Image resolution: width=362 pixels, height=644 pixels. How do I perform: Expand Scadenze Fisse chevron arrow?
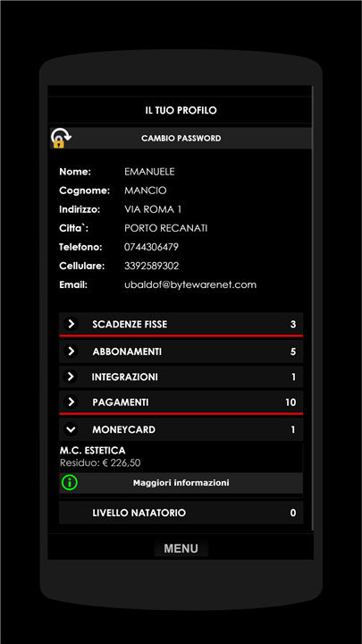tap(71, 324)
